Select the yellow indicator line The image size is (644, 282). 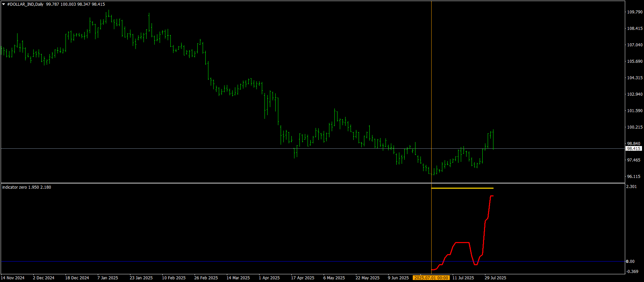click(x=462, y=188)
